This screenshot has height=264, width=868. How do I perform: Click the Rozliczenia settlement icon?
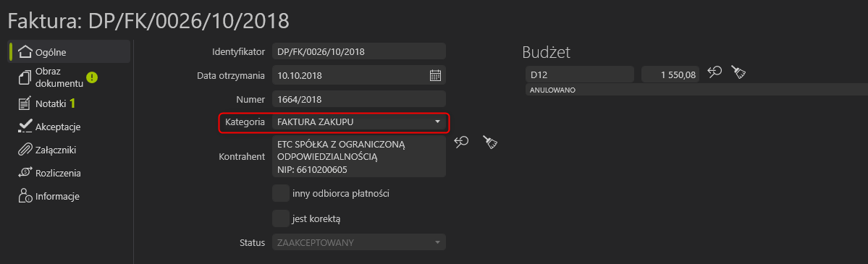point(25,174)
